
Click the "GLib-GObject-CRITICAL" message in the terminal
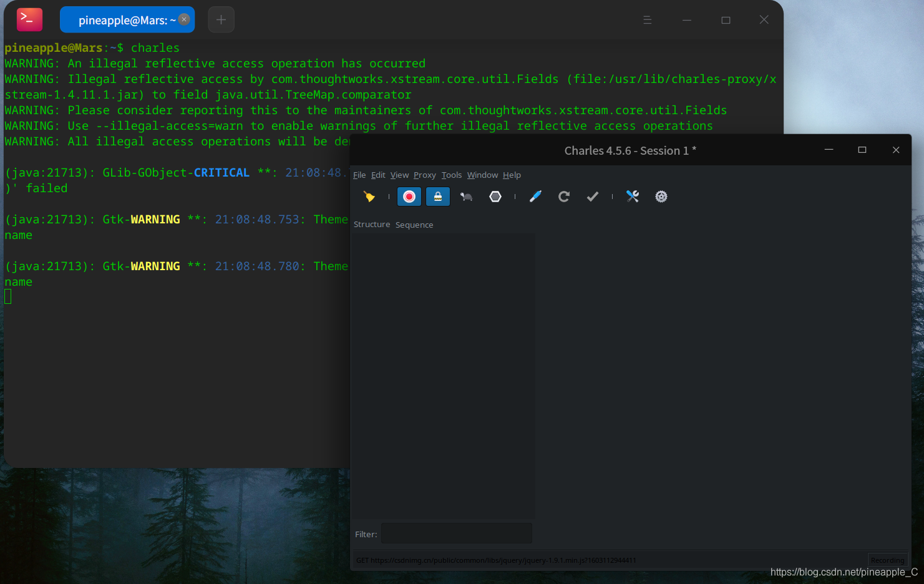click(x=176, y=173)
